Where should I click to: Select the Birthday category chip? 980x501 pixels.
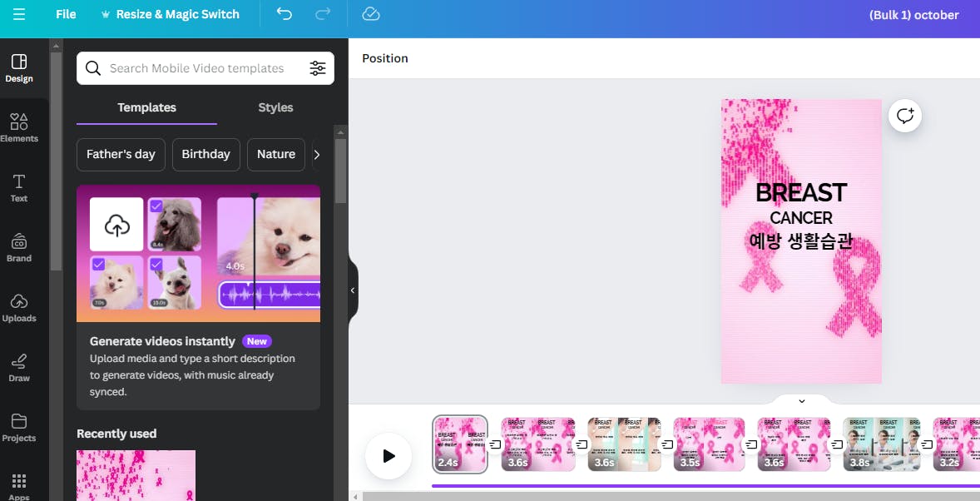coord(205,155)
